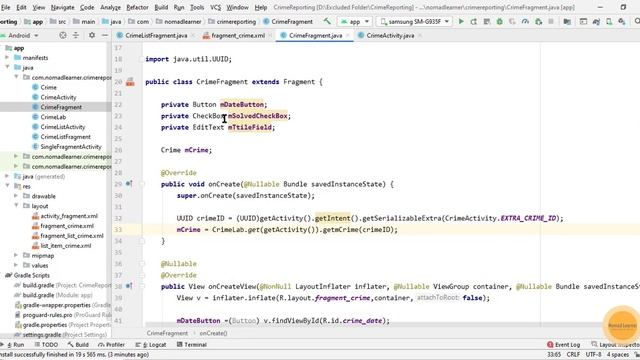Click the Profile app gauge icon
This screenshot has height=360, width=640.
click(525, 21)
